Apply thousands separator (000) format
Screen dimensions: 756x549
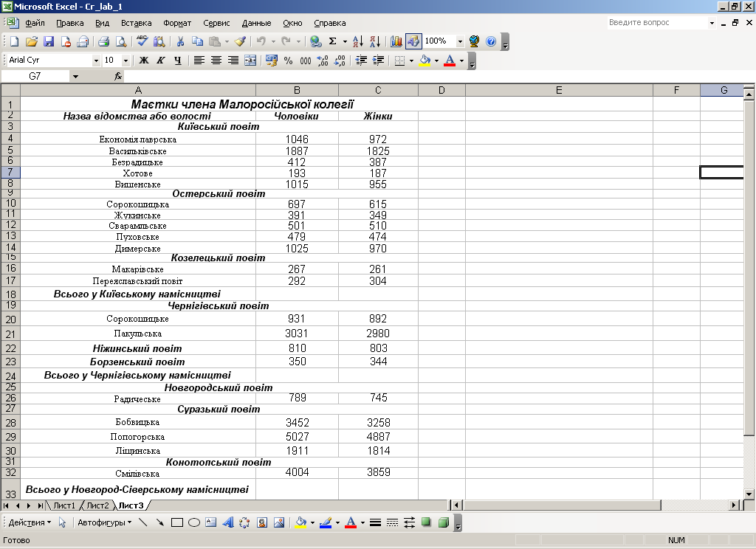tap(305, 61)
